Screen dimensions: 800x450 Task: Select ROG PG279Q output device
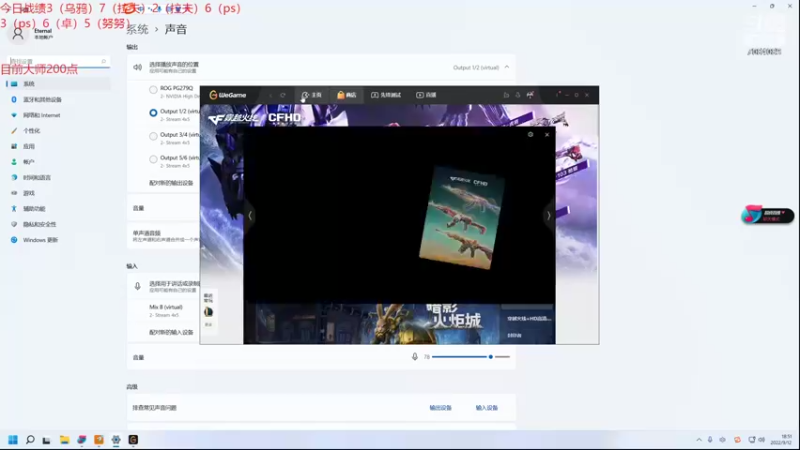tap(153, 90)
